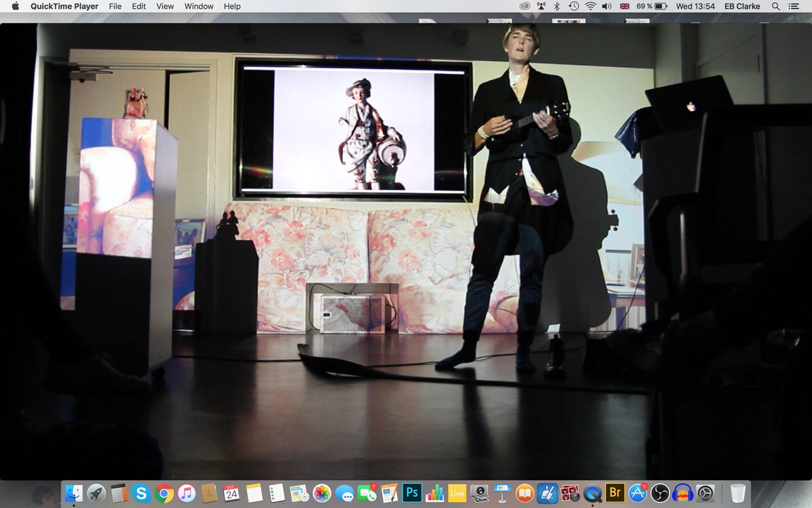Open Spotlight search magnifier
The image size is (812, 508).
coord(775,6)
